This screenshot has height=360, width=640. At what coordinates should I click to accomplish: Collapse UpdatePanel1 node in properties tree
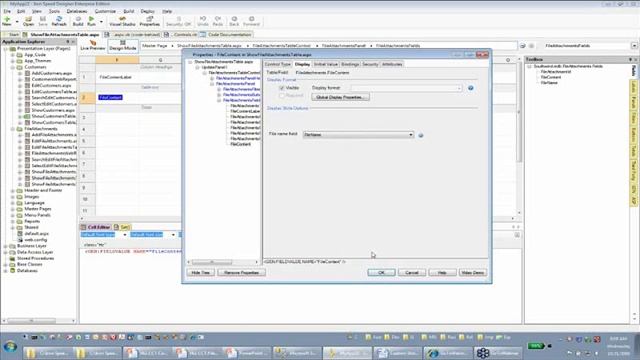198,67
